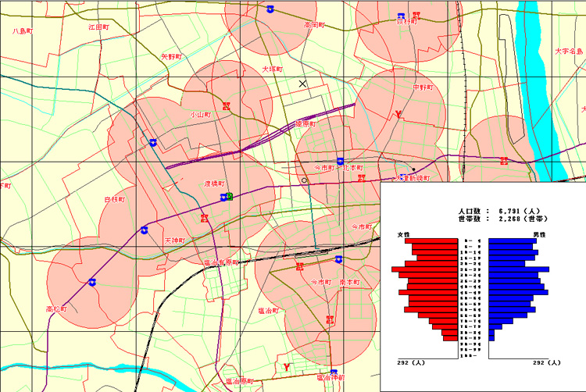Select the blue marker above 荻杼町 label
Image resolution: width=586 pixels, height=392 pixels.
coord(402,16)
